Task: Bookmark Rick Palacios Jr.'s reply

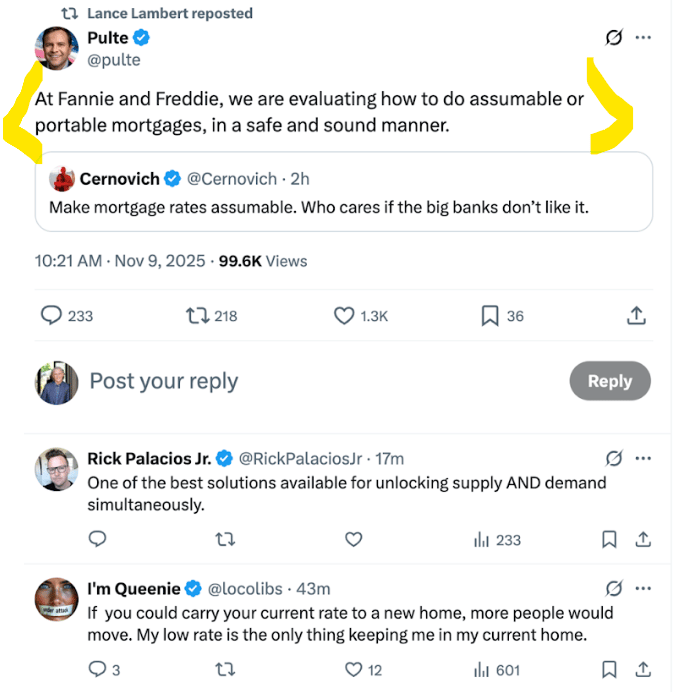Action: pos(609,540)
